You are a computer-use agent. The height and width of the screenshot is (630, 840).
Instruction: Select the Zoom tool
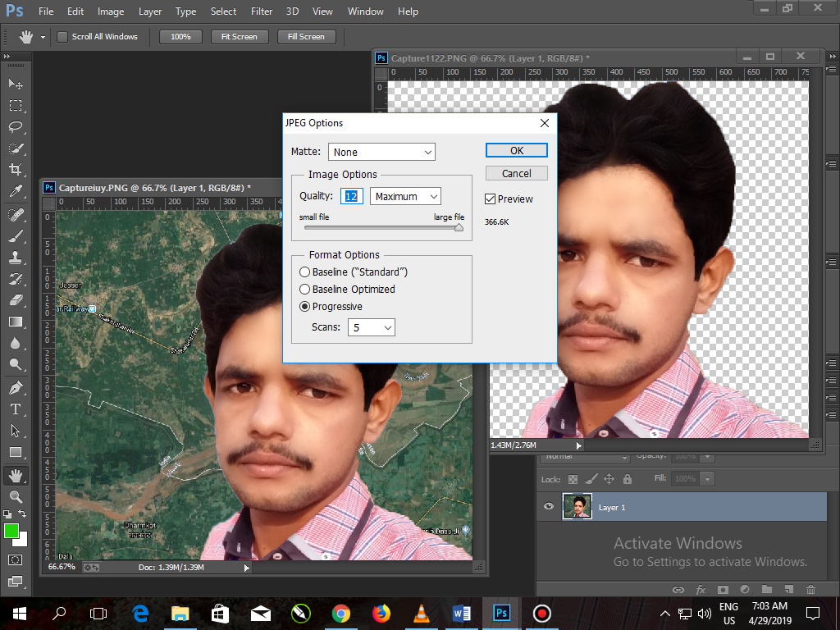click(x=16, y=496)
